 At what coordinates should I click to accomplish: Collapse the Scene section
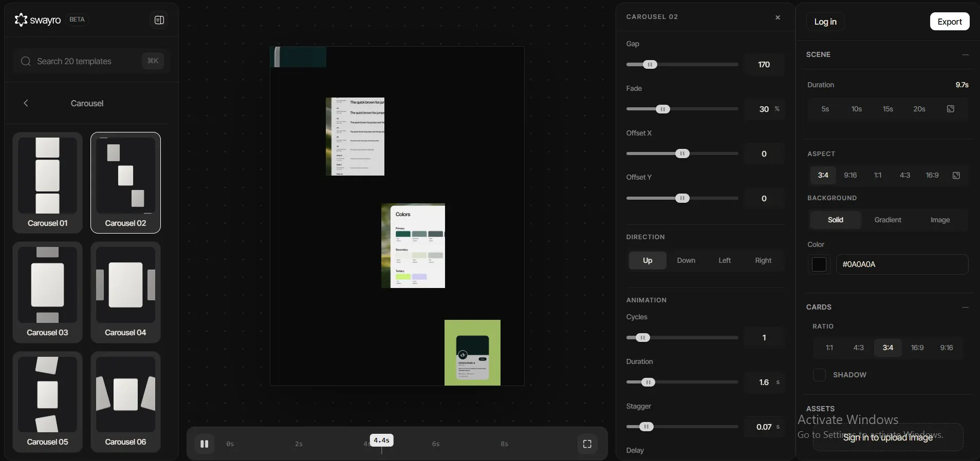click(x=965, y=54)
